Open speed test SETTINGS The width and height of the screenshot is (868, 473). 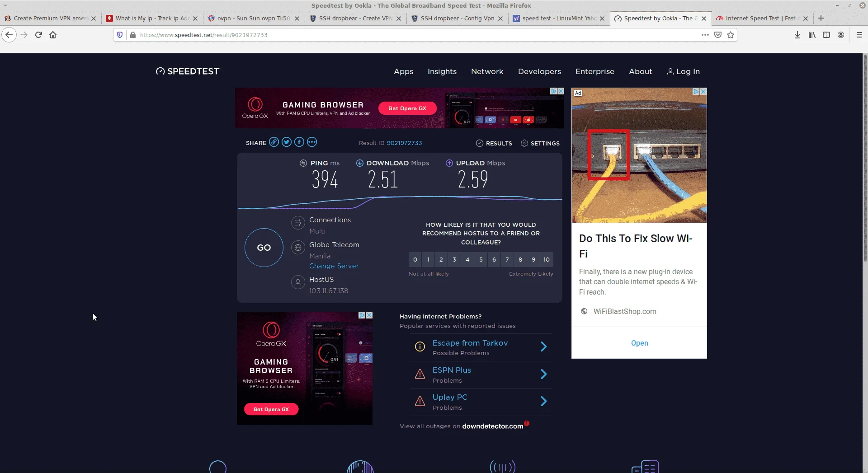540,143
